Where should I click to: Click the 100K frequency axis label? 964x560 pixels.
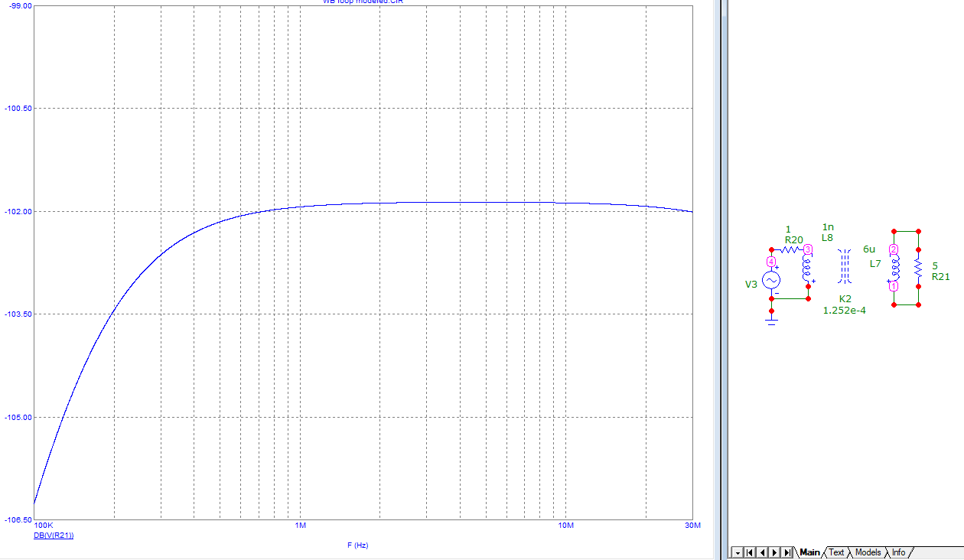[x=44, y=526]
